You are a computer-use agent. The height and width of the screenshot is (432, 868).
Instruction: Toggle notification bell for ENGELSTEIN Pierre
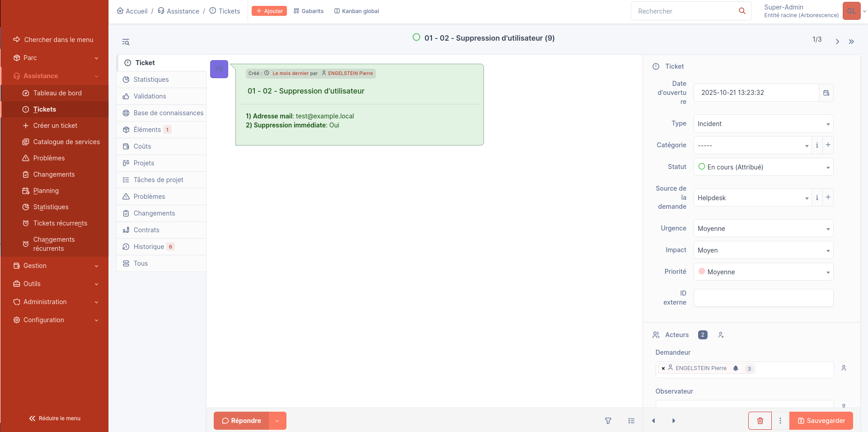click(736, 368)
